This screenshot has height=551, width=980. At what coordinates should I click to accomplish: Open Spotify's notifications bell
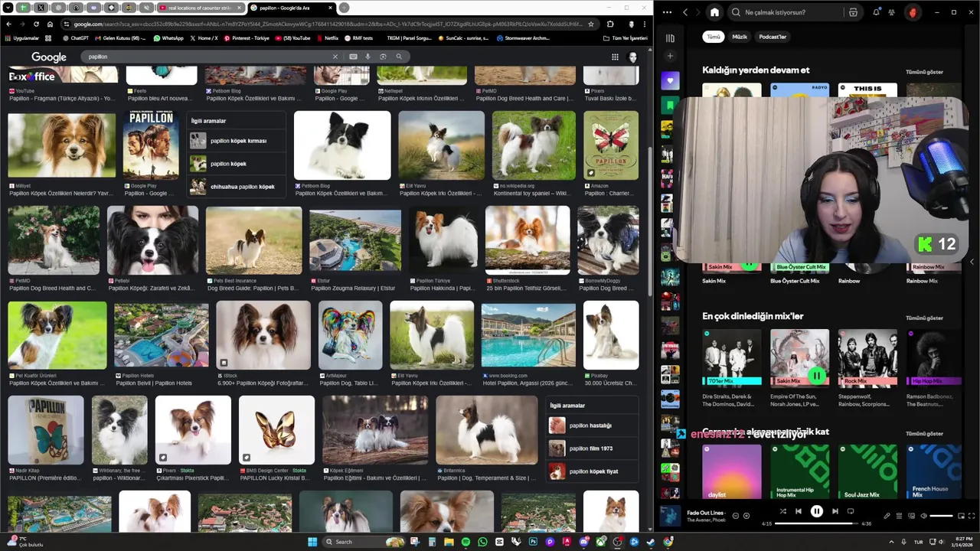coord(877,12)
